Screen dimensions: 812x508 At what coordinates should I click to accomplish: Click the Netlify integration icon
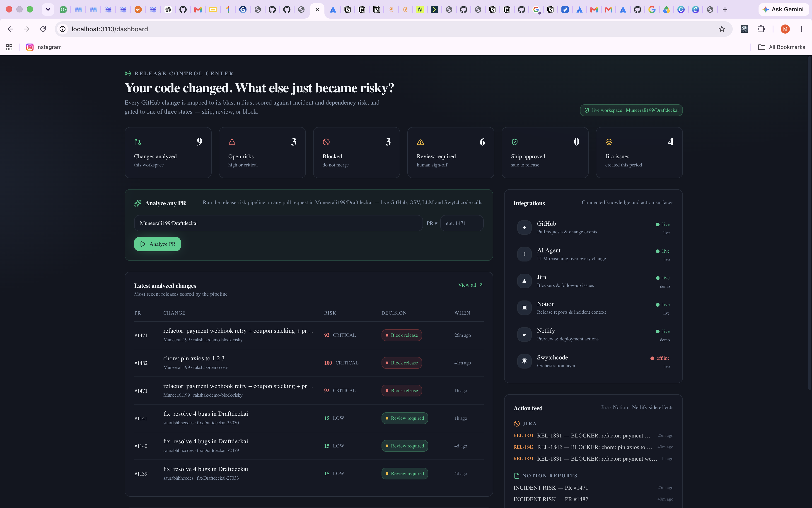tap(524, 334)
